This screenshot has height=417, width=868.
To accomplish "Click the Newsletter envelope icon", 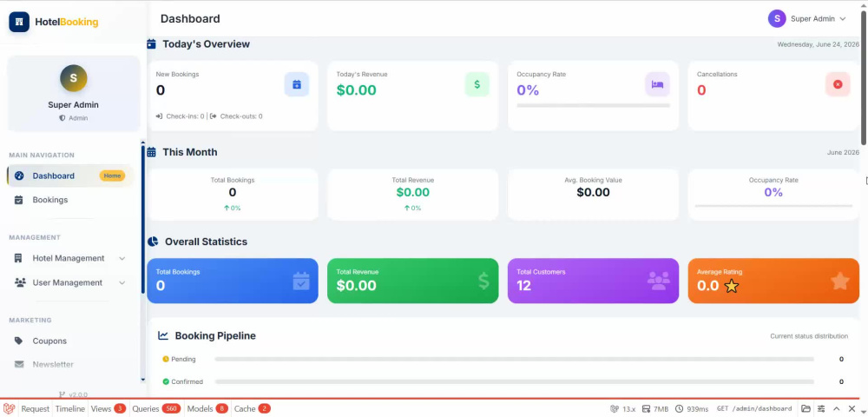I will point(19,364).
